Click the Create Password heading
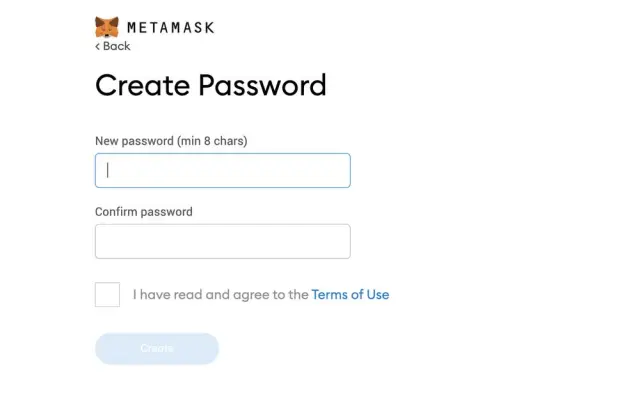Viewport: 640px width, 417px height. 210,85
